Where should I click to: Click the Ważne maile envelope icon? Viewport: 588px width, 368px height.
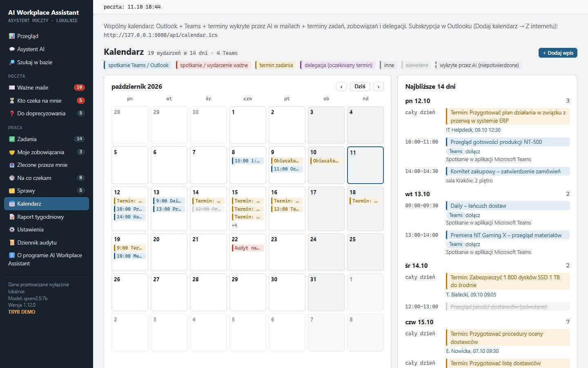click(x=12, y=88)
